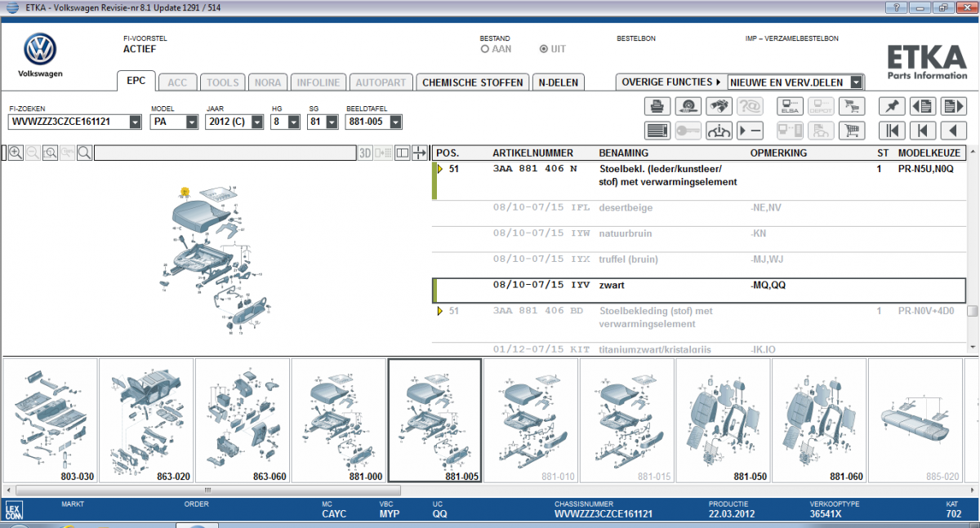Click the zoom in magnifier above diagram

pos(16,153)
